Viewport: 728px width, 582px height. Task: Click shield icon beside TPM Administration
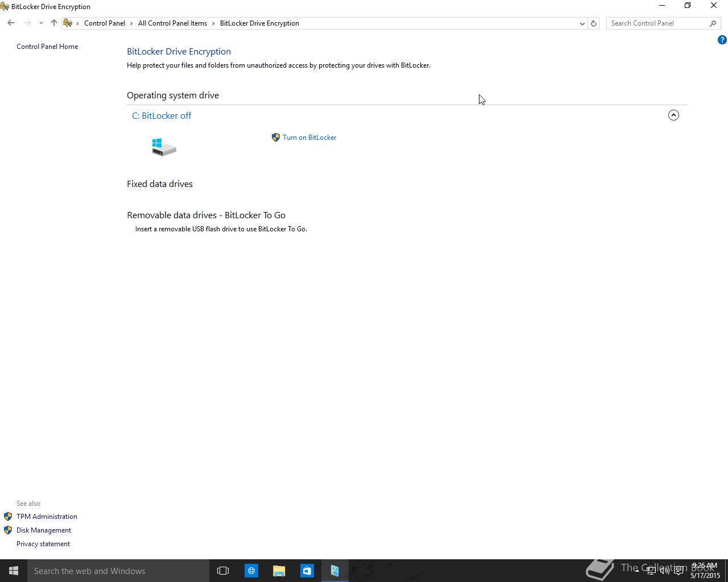coord(8,517)
